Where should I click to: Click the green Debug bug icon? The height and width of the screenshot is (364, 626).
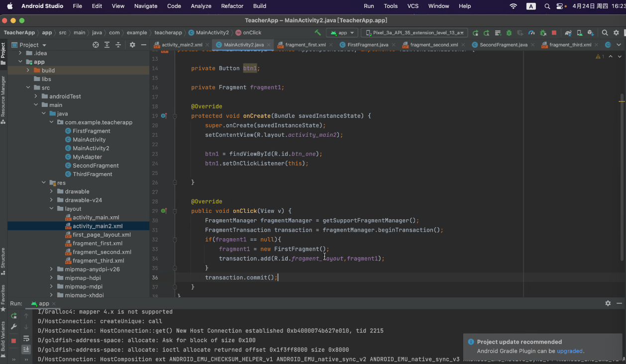(x=509, y=33)
